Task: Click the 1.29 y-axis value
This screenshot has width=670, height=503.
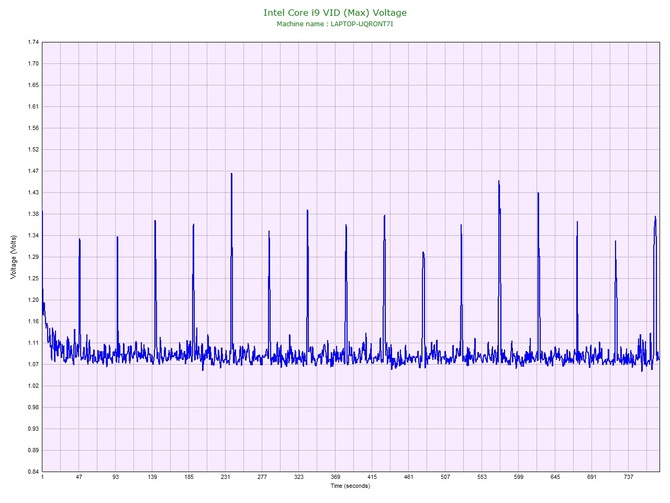Action: [x=33, y=257]
